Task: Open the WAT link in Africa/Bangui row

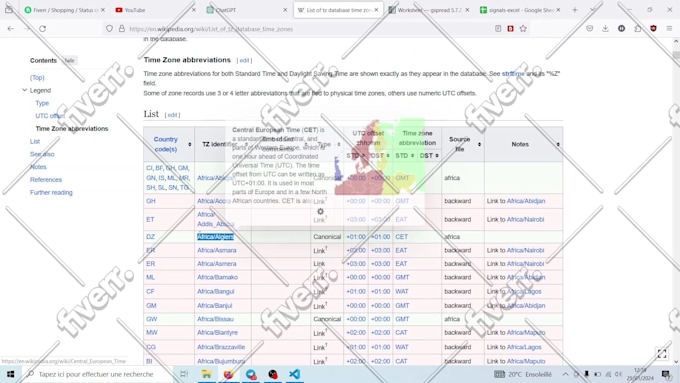Action: click(402, 291)
